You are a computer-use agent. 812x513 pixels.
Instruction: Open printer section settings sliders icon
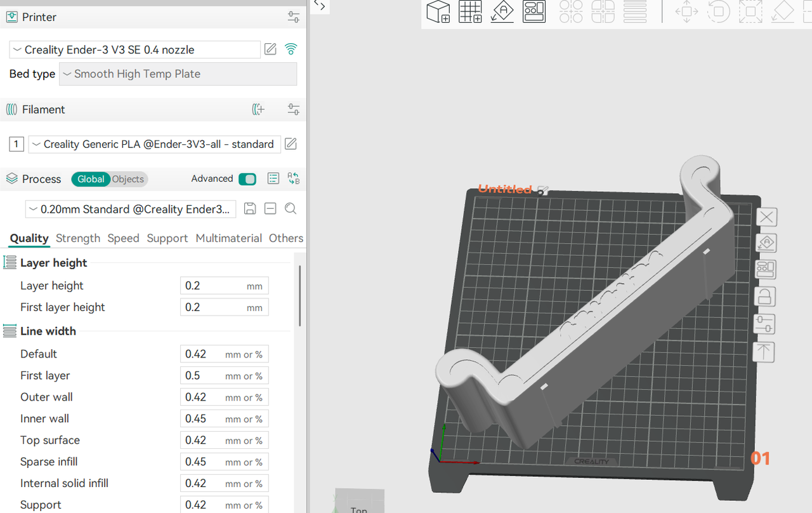293,17
